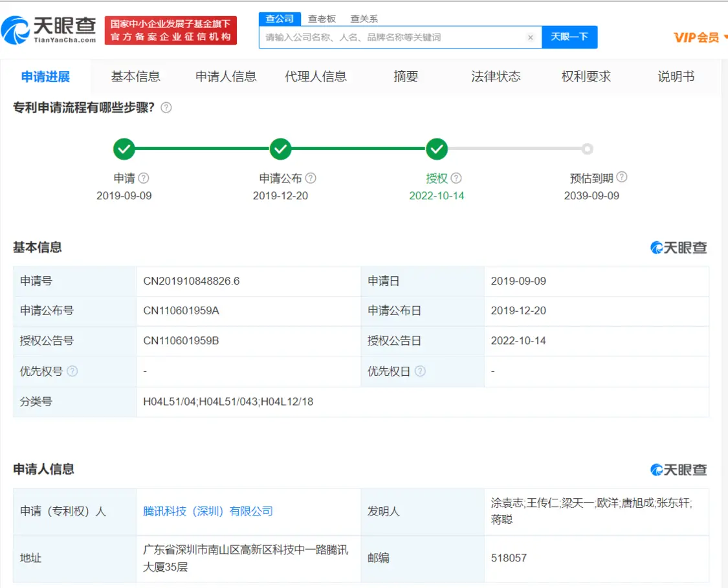Open the VIP会员 dropdown menu
Viewport: 728px width, 588px height.
click(700, 38)
